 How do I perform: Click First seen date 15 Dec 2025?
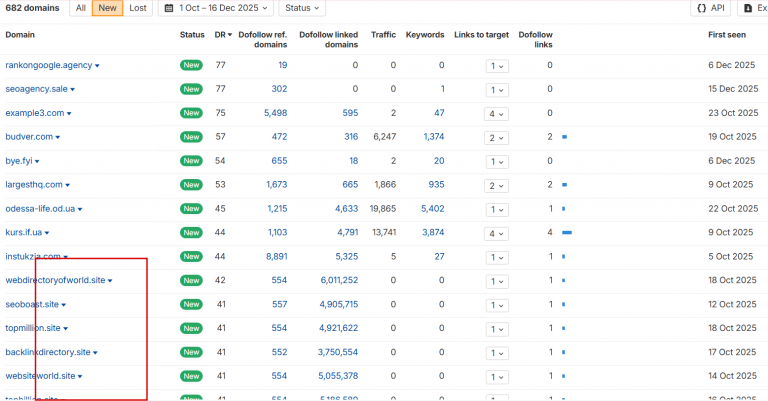[733, 89]
